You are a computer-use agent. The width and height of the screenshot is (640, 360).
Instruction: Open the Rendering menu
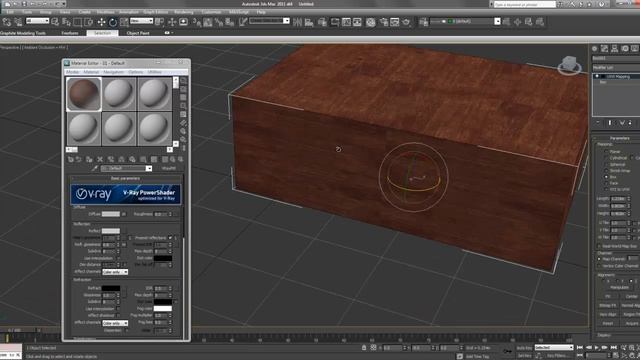pyautogui.click(x=184, y=12)
